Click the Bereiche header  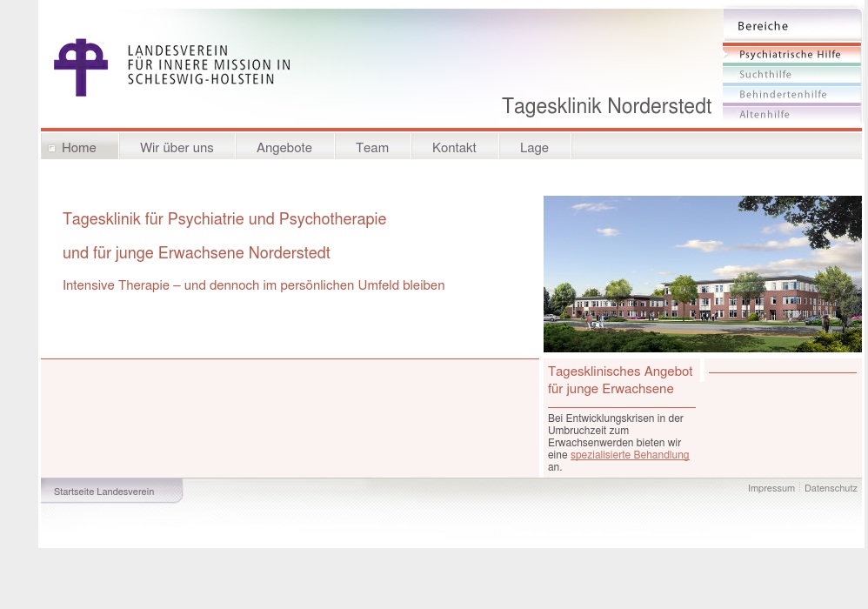pos(763,26)
